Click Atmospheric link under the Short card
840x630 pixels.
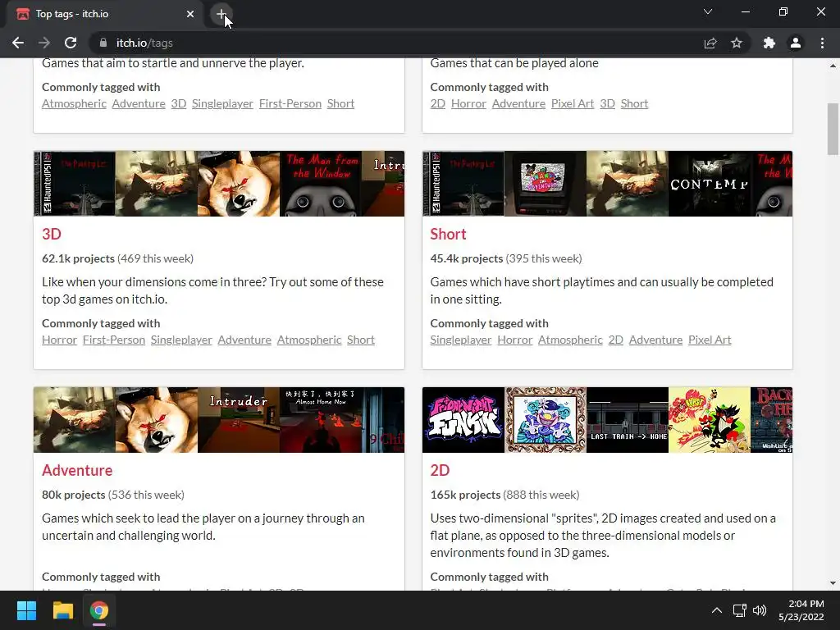point(570,340)
